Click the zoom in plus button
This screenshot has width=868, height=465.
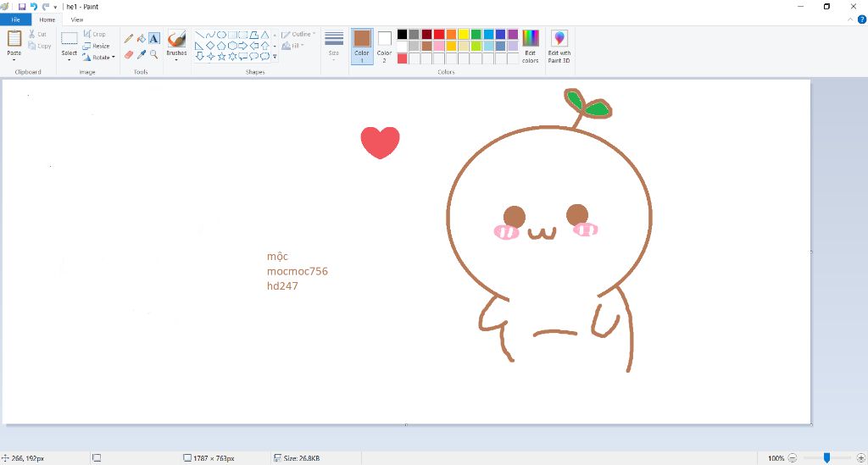coord(861,458)
